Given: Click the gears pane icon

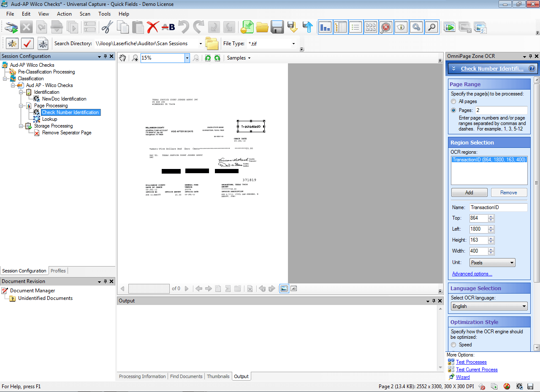Looking at the screenshot, I should (416, 27).
